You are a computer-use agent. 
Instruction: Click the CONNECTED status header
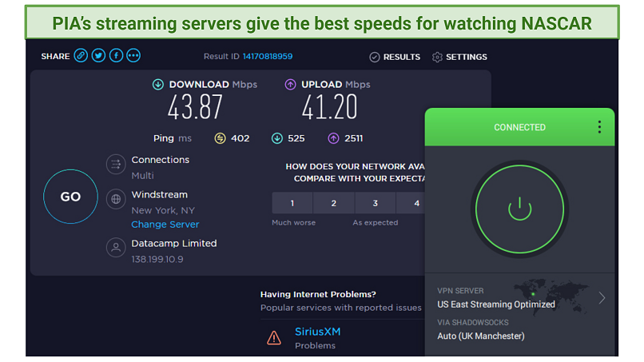tap(519, 127)
